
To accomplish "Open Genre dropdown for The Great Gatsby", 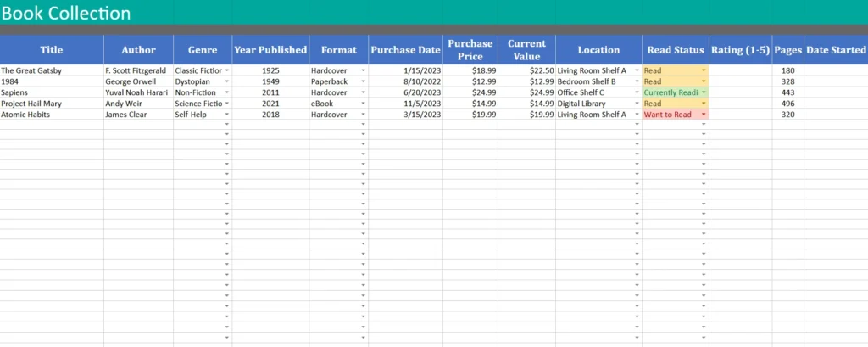I will tap(227, 71).
